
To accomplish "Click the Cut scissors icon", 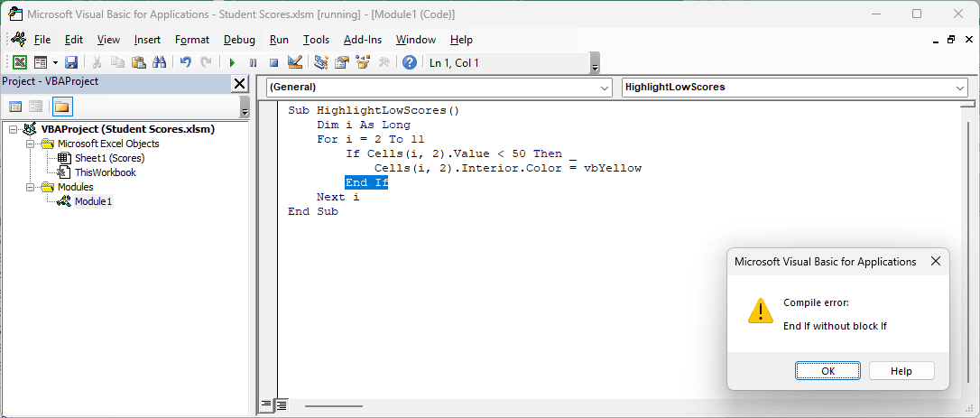I will [97, 62].
